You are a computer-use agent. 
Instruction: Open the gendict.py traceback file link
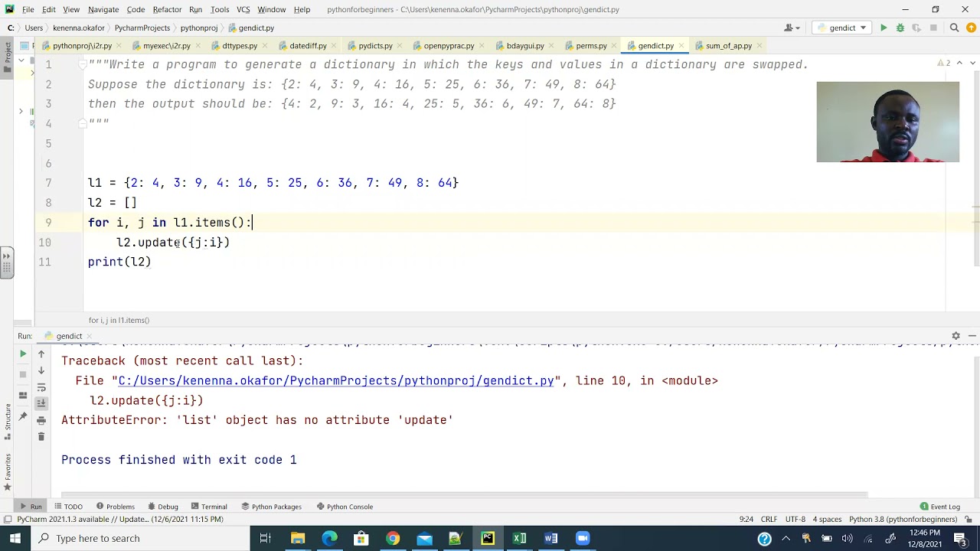335,380
